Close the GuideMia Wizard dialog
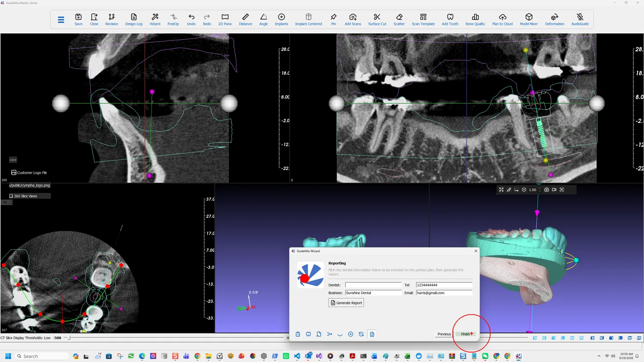Image resolution: width=644 pixels, height=362 pixels. [x=476, y=251]
